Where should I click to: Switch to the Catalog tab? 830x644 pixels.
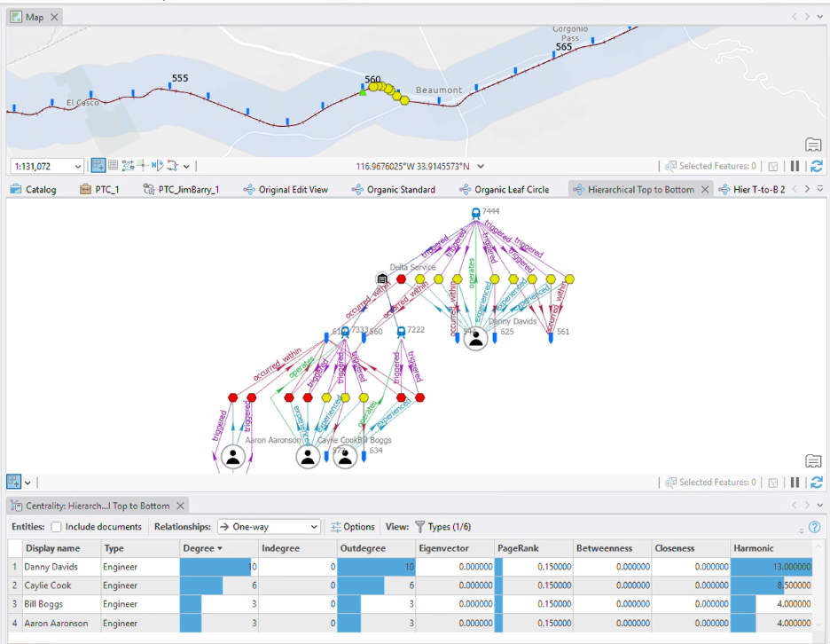tap(33, 189)
